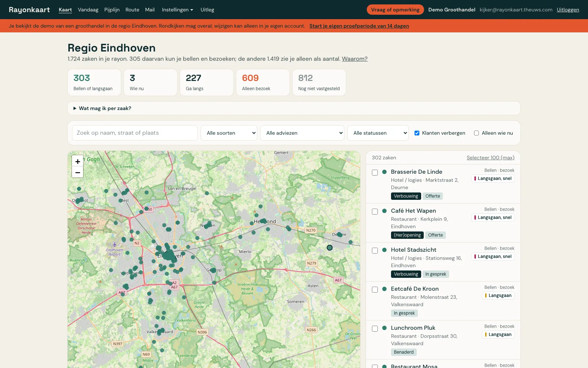This screenshot has height=368, width=588.
Task: Open the Route page
Action: coord(132,10)
